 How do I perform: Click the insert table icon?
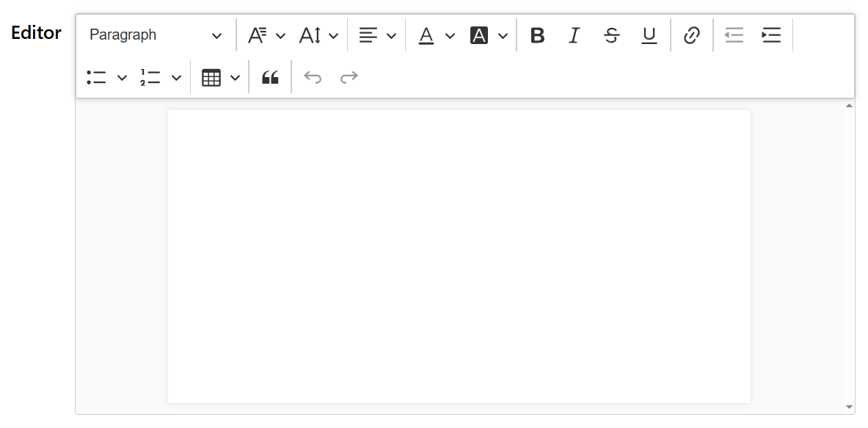click(211, 78)
